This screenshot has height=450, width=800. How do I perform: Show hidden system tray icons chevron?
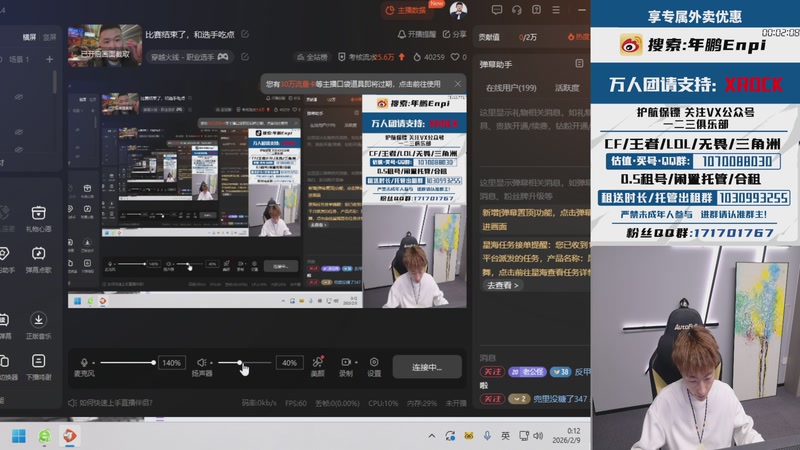432,436
